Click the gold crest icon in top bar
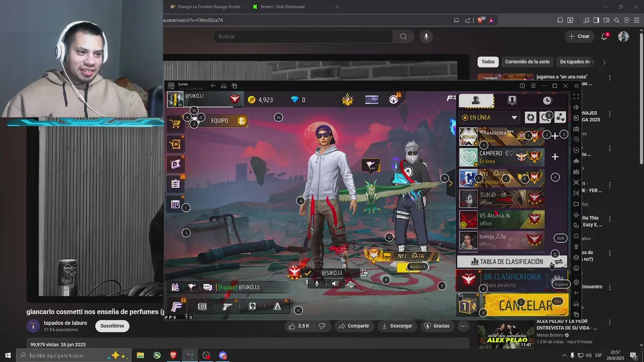Screen dimensions: 644x362 (x=348, y=100)
